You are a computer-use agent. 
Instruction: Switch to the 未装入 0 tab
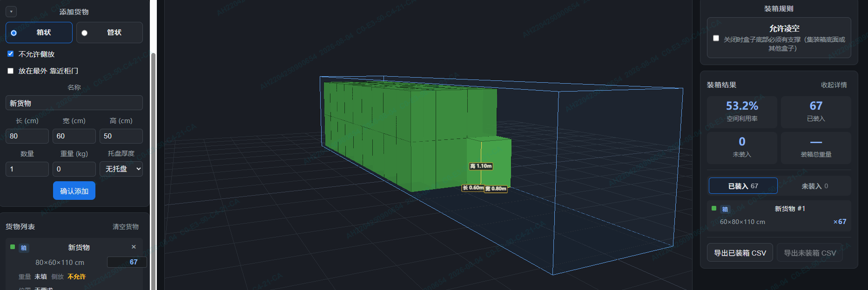814,186
